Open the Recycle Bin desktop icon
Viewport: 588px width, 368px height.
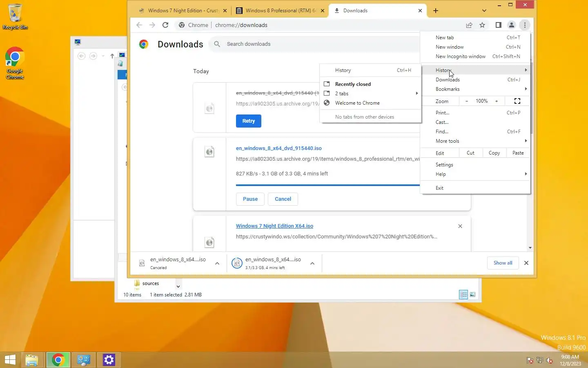click(15, 17)
